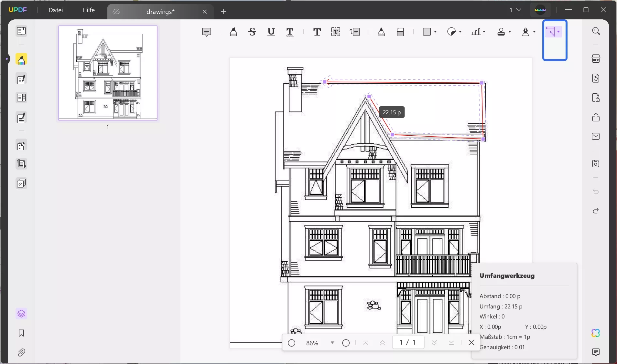This screenshot has height=364, width=617.
Task: Select the Strikethrough text tool
Action: (252, 32)
